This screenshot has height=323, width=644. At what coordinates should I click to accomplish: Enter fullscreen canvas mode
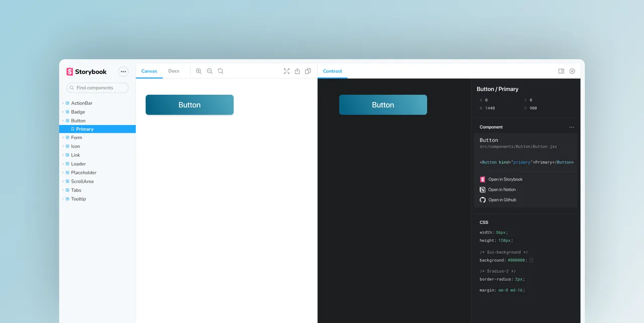287,71
